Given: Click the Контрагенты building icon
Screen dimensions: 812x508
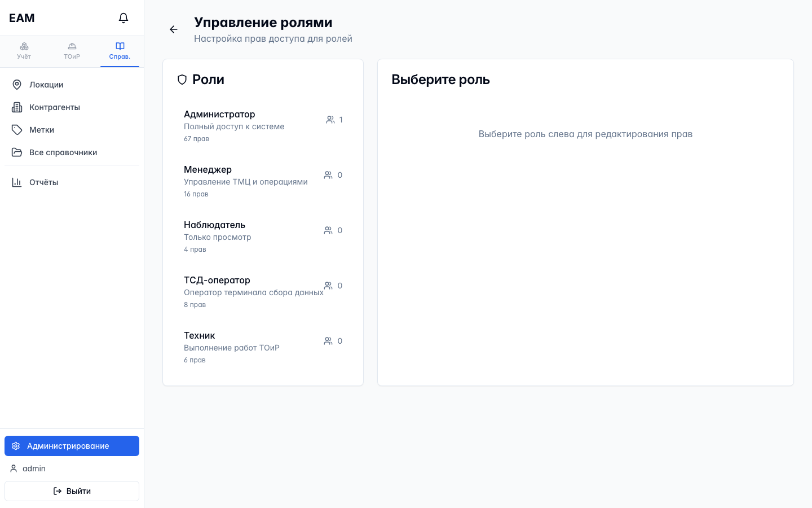Looking at the screenshot, I should [17, 107].
